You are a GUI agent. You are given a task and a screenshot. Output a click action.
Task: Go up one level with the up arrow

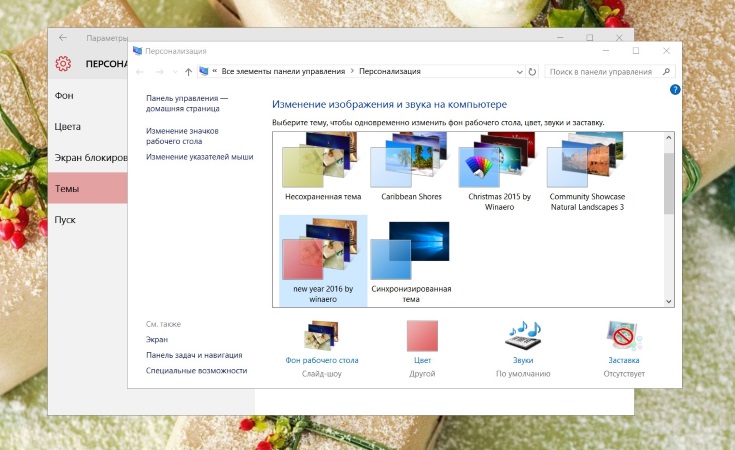(188, 72)
